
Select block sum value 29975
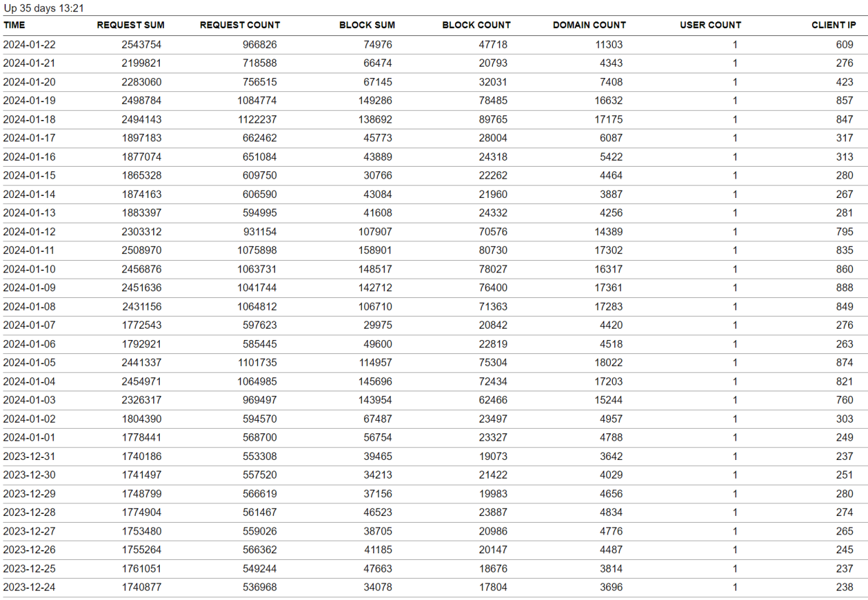pyautogui.click(x=378, y=325)
